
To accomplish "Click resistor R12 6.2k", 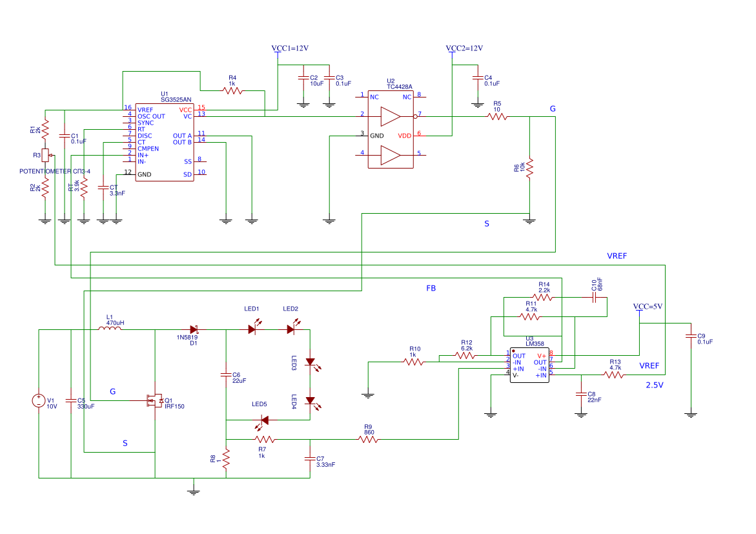I will click(465, 356).
